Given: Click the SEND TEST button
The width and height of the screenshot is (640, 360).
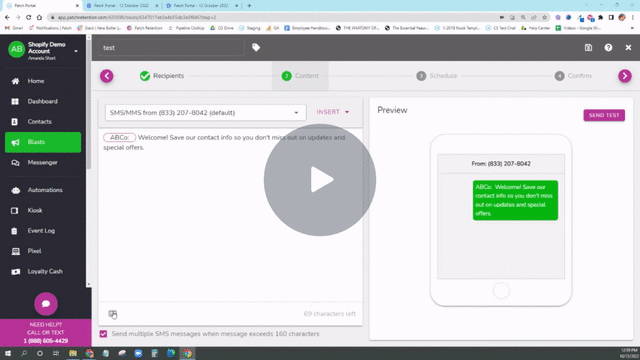Looking at the screenshot, I should 604,115.
